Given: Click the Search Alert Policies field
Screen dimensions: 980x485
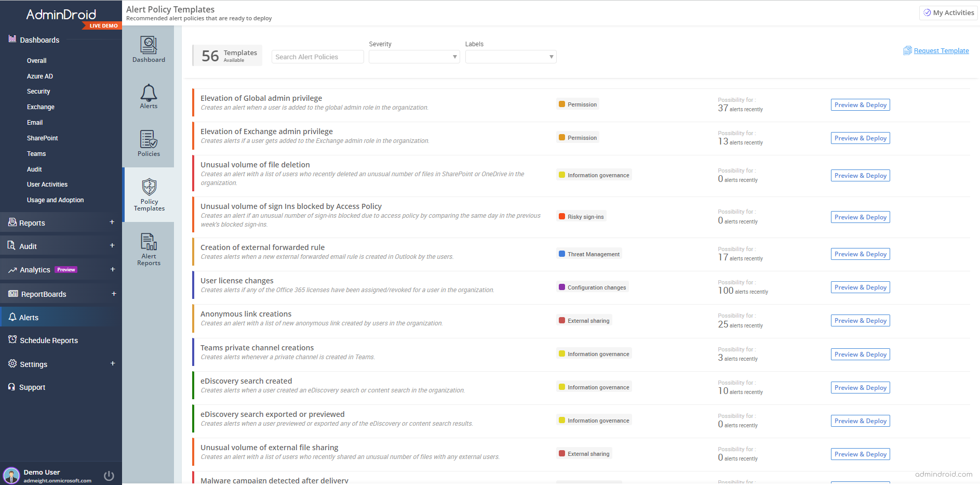Looking at the screenshot, I should pos(317,57).
